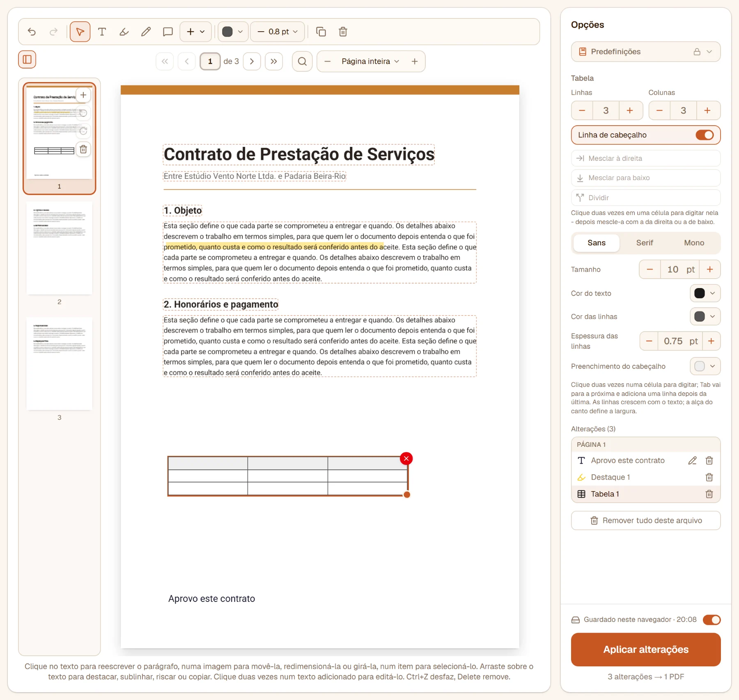Select Tabela 1 in changes list
This screenshot has height=700, width=739.
click(x=605, y=494)
